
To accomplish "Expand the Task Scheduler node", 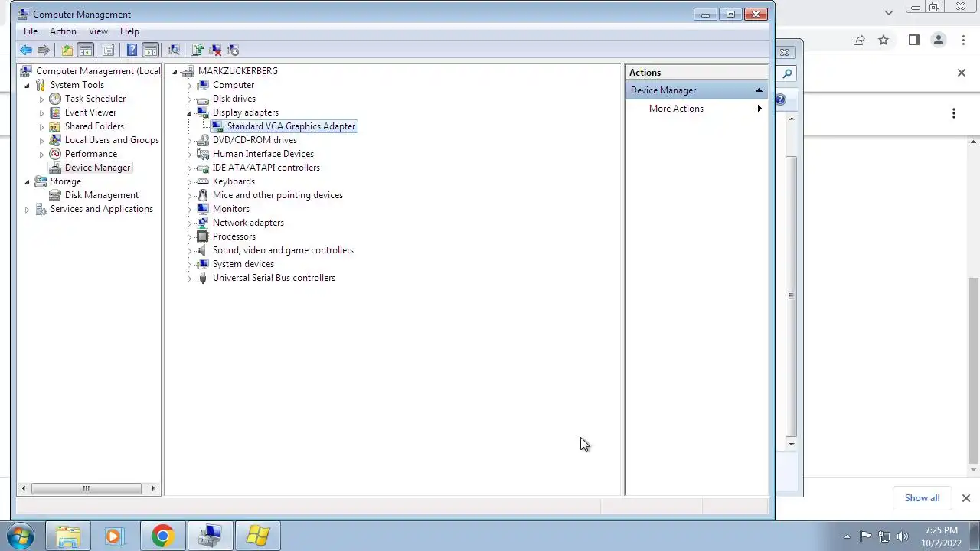I will point(42,99).
